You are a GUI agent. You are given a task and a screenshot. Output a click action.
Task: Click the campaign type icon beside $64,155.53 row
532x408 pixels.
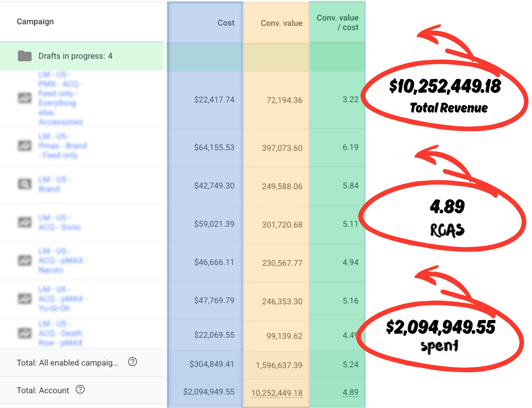[x=24, y=146]
